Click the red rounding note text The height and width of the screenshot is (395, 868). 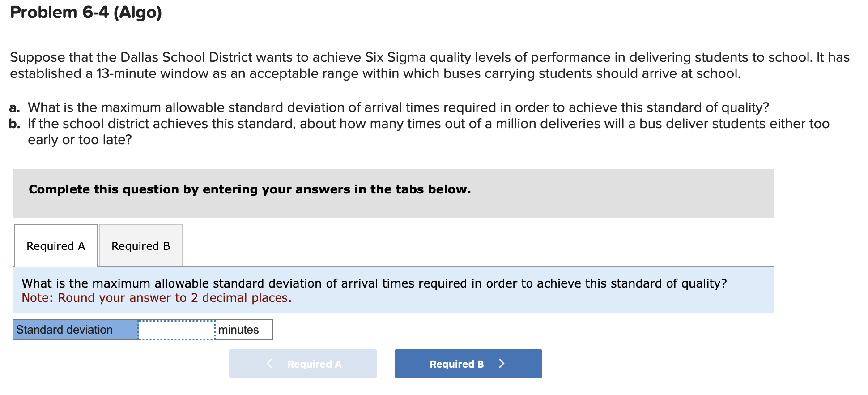(x=156, y=297)
